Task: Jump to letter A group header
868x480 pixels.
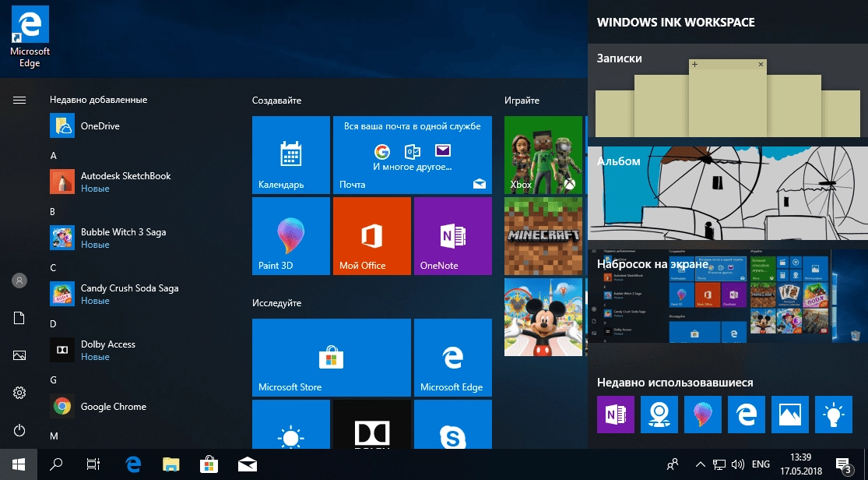Action: tap(54, 156)
